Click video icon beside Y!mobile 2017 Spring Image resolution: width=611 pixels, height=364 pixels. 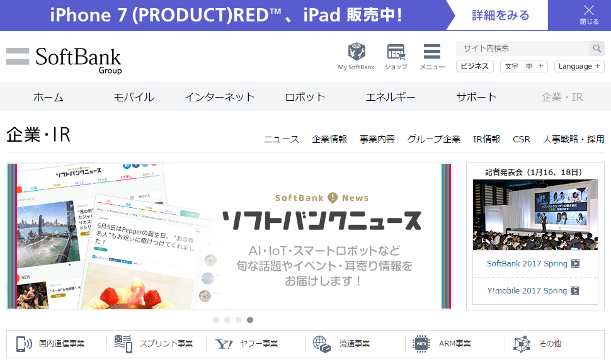[574, 291]
